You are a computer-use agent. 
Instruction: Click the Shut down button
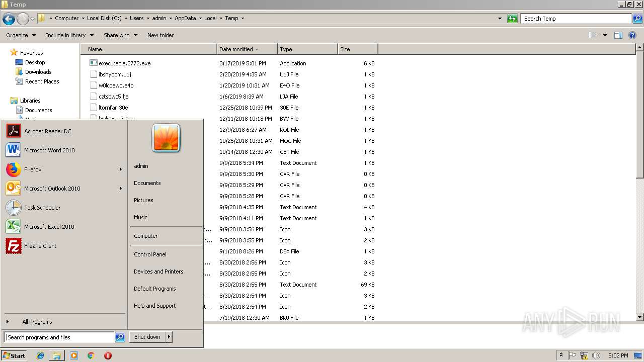(147, 337)
